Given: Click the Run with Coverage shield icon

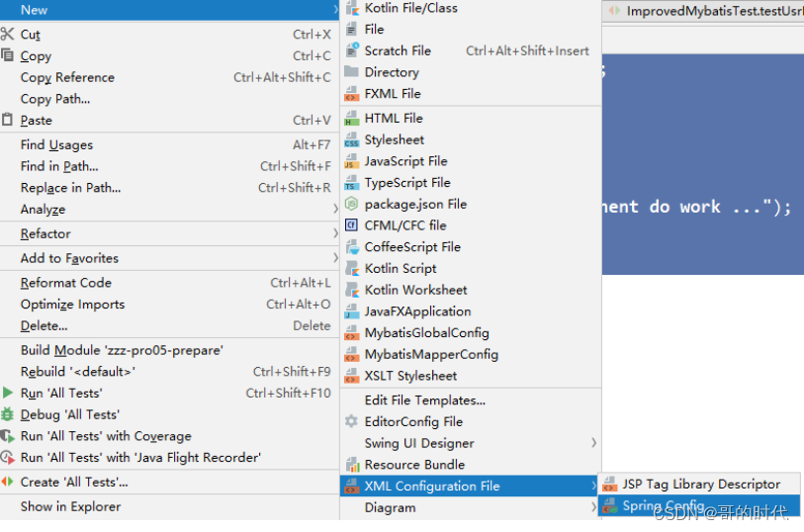Looking at the screenshot, I should click(7, 436).
